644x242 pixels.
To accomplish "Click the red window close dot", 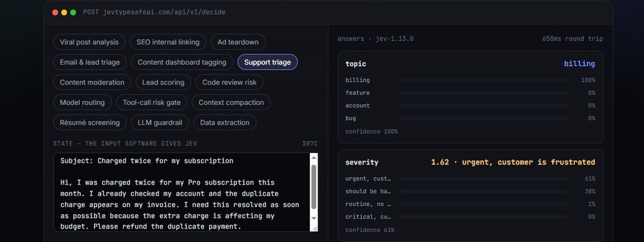I will point(55,12).
